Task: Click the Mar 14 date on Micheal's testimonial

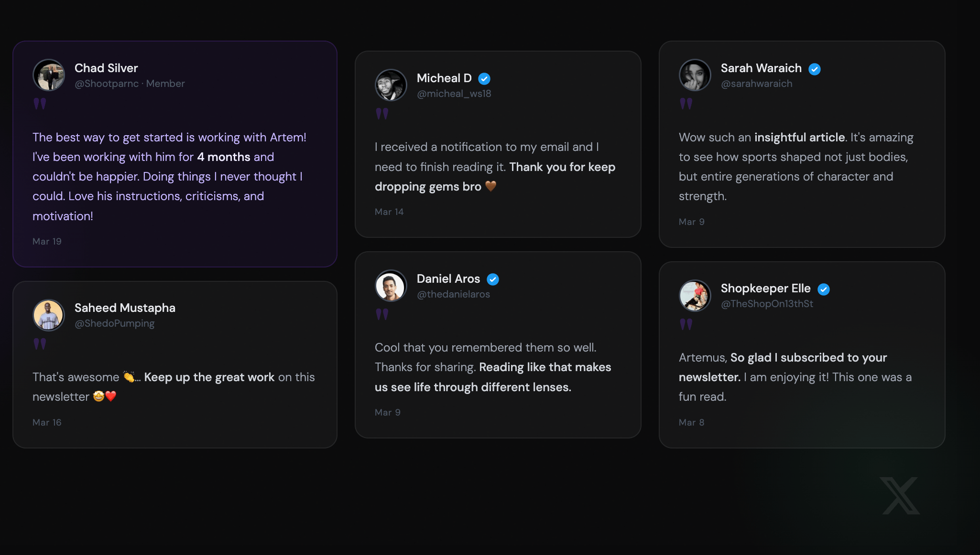Action: 389,212
